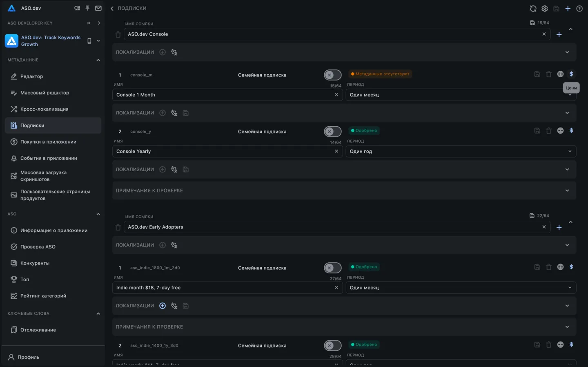This screenshot has width=588, height=367.
Task: Expand first Примечания к проверке section
Action: 344,190
